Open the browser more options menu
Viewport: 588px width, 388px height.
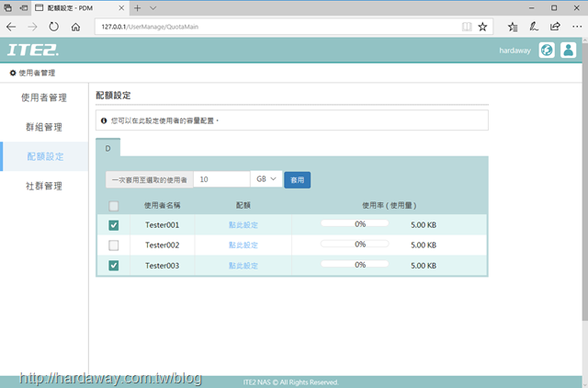[576, 27]
